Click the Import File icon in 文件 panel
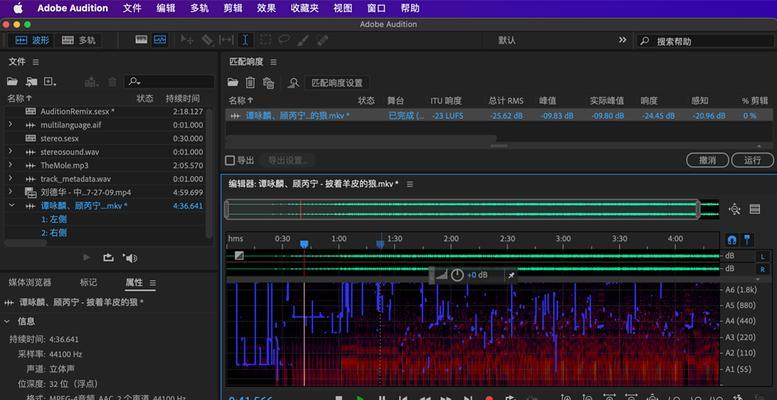 coord(32,82)
